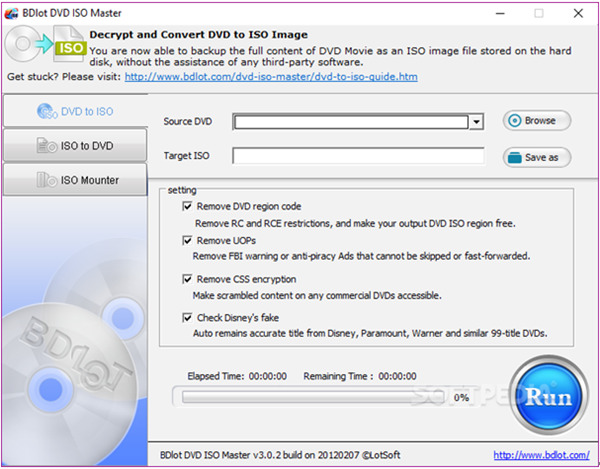Browse for a source DVD

[537, 121]
